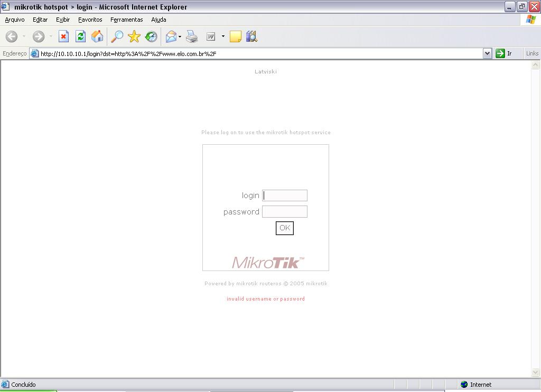The height and width of the screenshot is (392, 541).
Task: Open the Home page icon
Action: (97, 36)
